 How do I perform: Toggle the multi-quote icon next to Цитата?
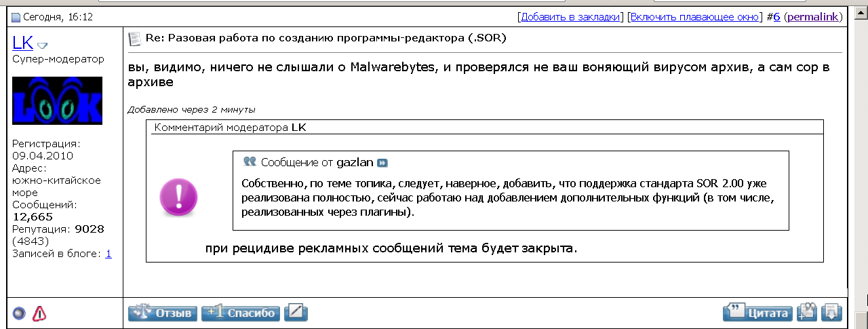(807, 313)
